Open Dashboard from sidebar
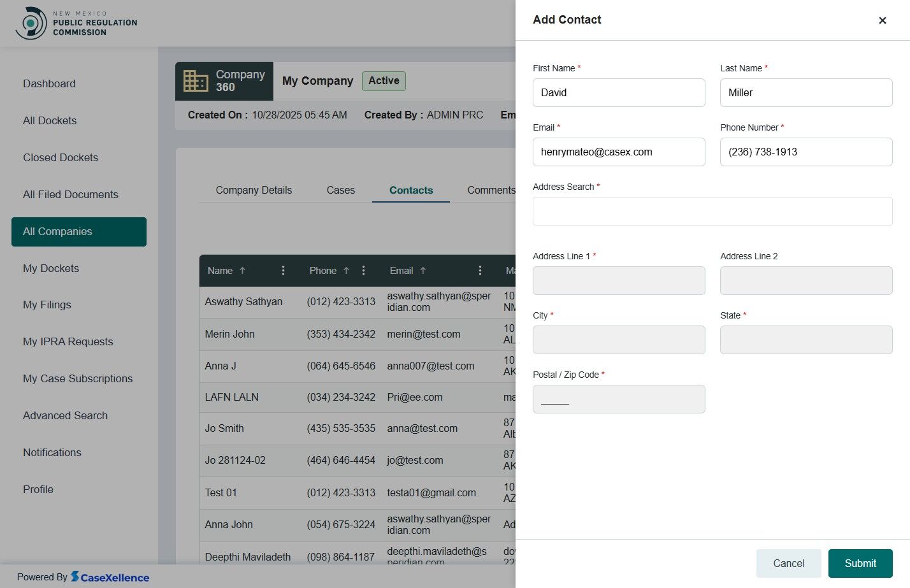This screenshot has height=588, width=910. point(49,83)
